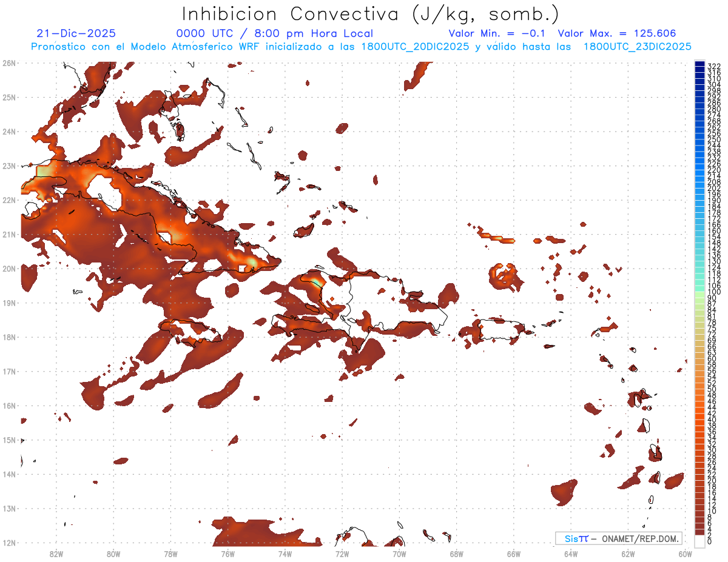The width and height of the screenshot is (728, 562).
Task: Click the darkest blue color bar cell beside 322
Action: point(699,65)
